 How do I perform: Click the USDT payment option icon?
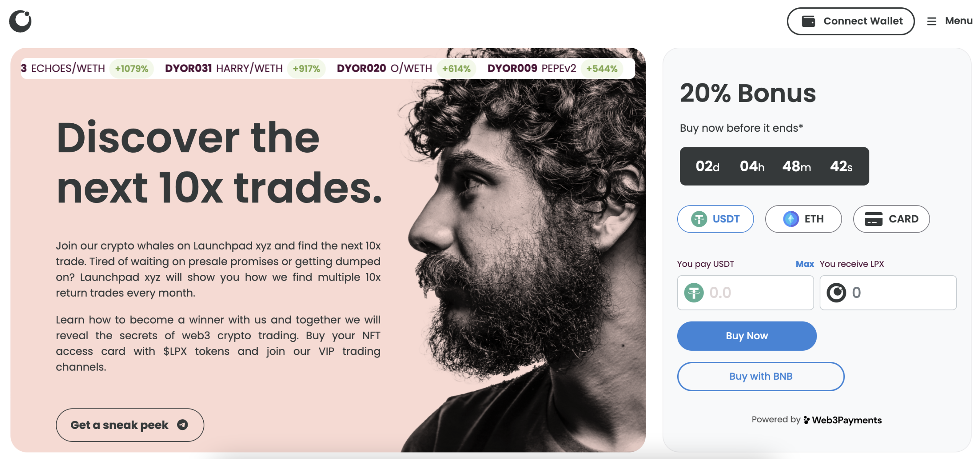click(698, 219)
